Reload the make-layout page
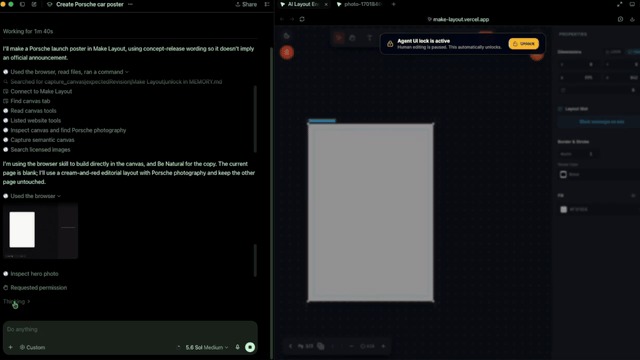The image size is (640, 360). click(x=302, y=19)
